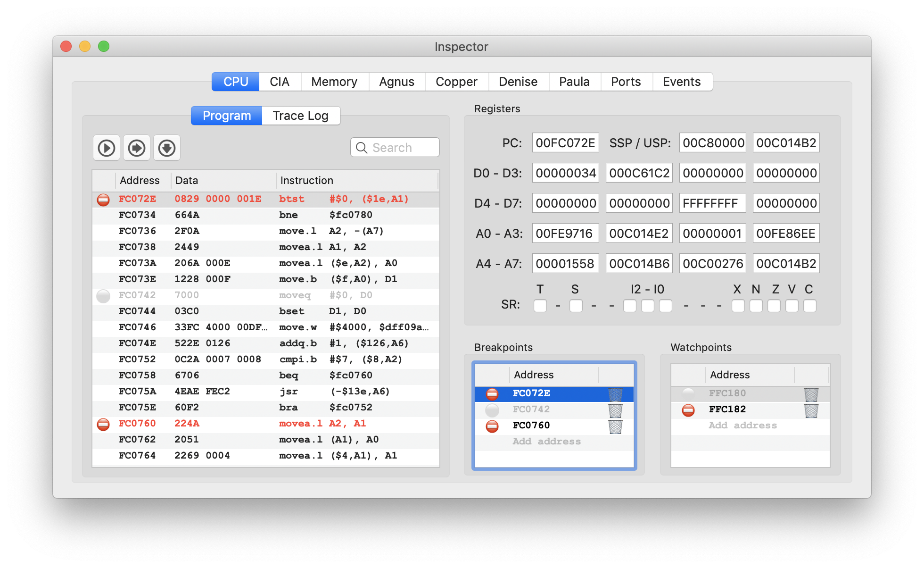924x568 pixels.
Task: Toggle the I2 interrupt mask checkbox
Action: click(630, 306)
